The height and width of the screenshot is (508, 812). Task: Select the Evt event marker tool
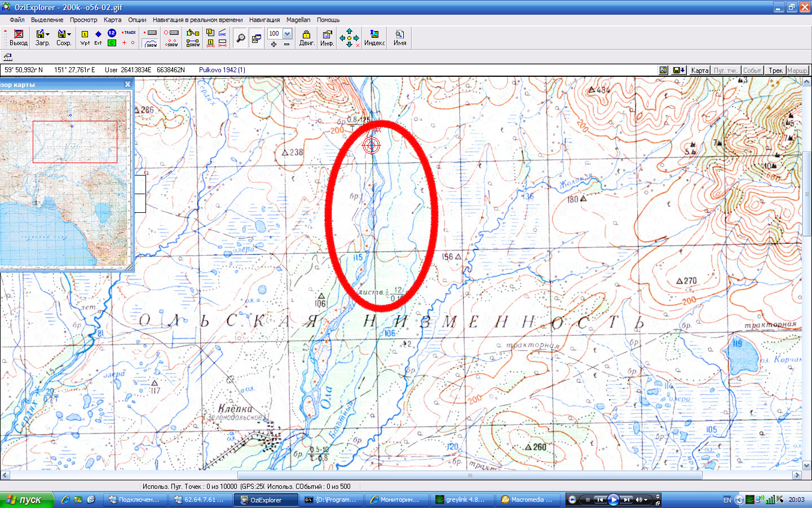[98, 37]
